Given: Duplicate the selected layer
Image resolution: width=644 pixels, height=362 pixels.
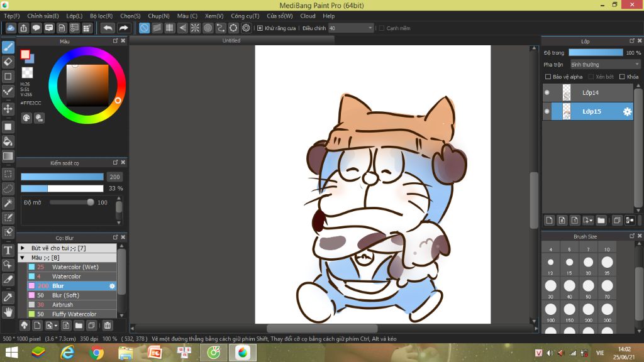Looking at the screenshot, I should point(616,221).
